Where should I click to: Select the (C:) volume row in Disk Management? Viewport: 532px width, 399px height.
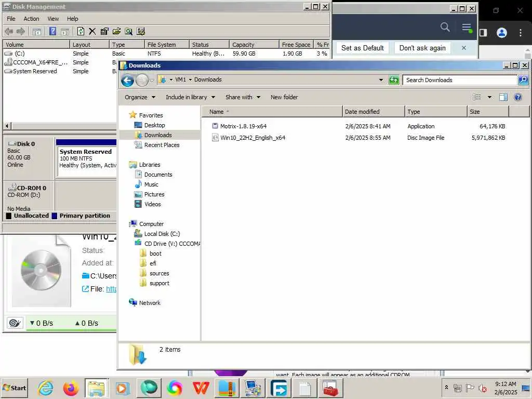pyautogui.click(x=166, y=54)
